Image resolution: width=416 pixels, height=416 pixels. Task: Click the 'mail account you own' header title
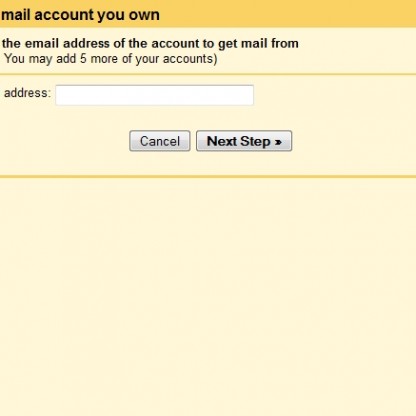coord(80,15)
